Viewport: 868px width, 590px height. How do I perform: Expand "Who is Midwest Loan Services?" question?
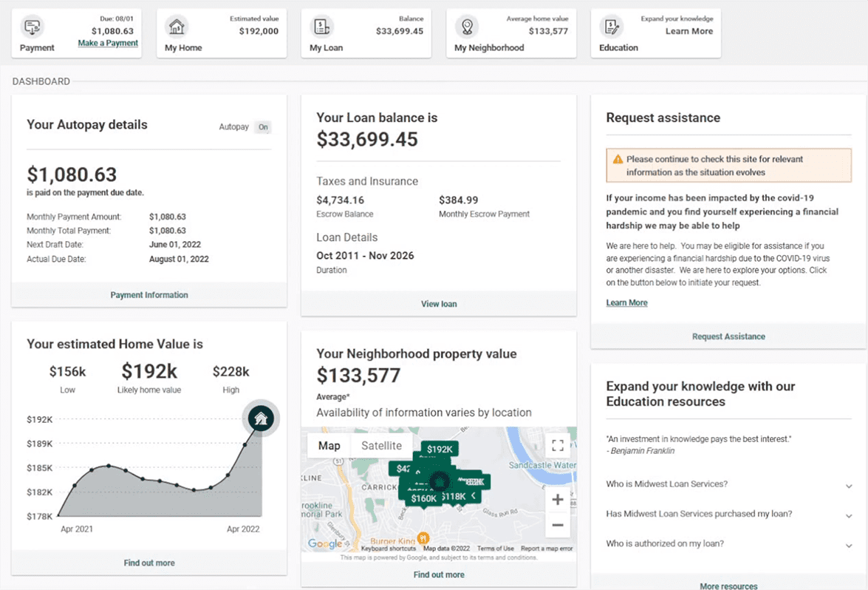849,485
